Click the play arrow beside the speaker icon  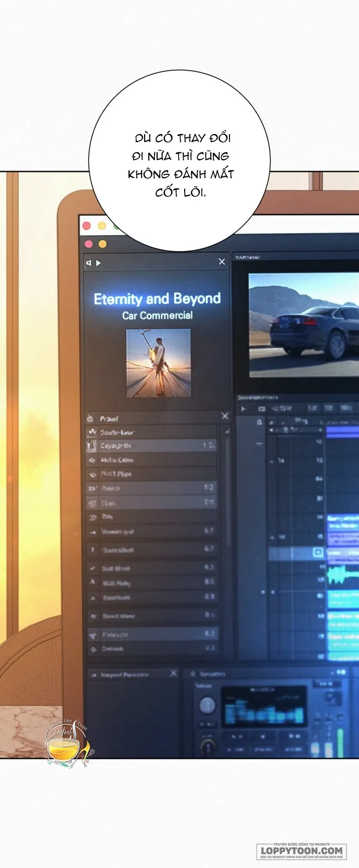pyautogui.click(x=98, y=263)
